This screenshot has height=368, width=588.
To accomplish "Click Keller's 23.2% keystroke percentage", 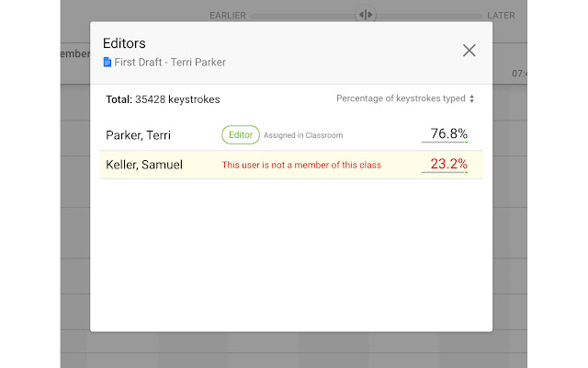I will click(x=448, y=165).
